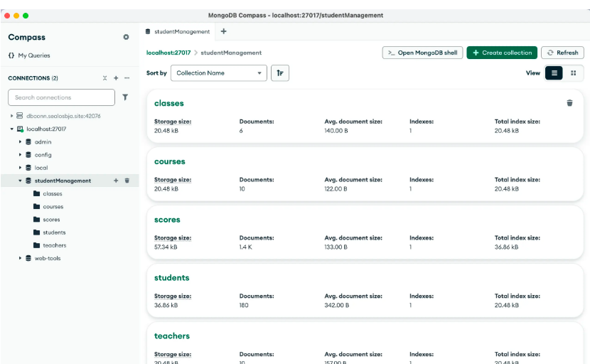Click scores documents count 1.4 K
The height and width of the screenshot is (364, 590).
tap(246, 247)
